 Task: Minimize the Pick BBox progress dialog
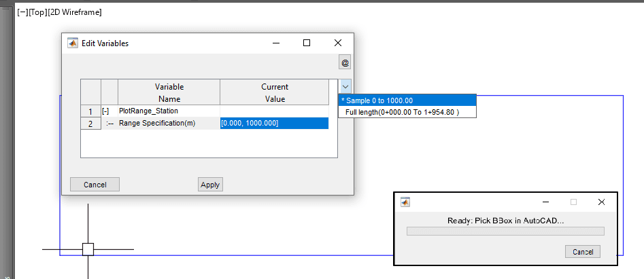546,202
